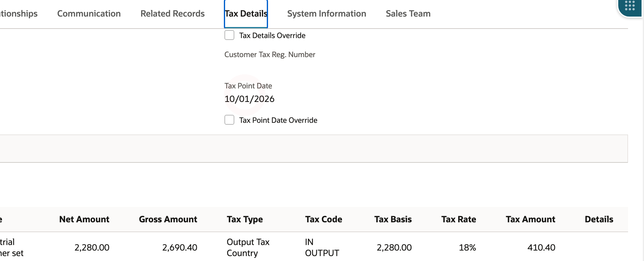This screenshot has height=261, width=644.
Task: Click the Tax Point Date label
Action: 248,86
